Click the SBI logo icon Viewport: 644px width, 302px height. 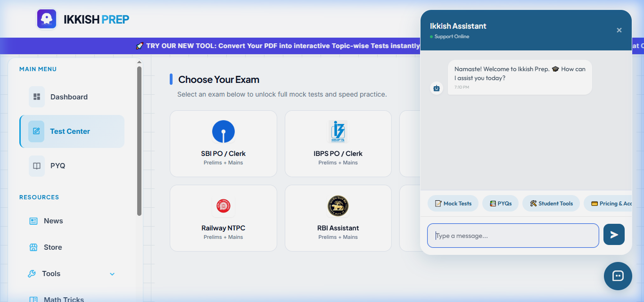[x=223, y=131]
